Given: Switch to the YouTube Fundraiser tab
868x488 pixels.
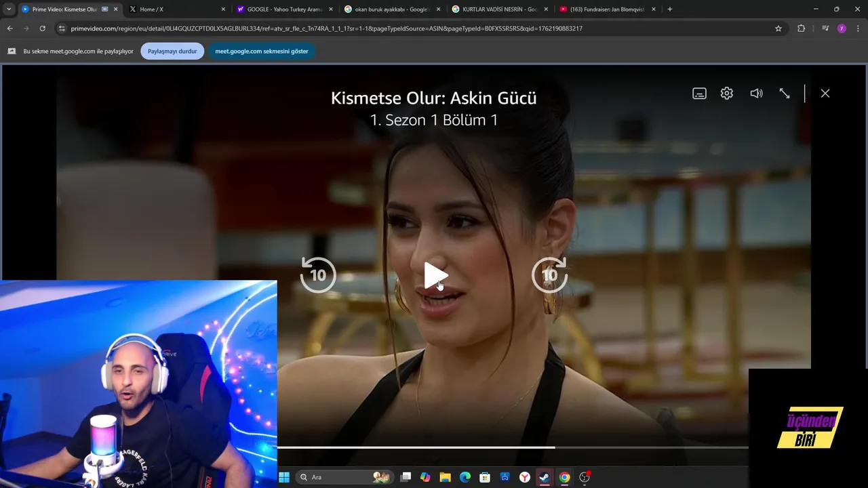Looking at the screenshot, I should pyautogui.click(x=607, y=9).
